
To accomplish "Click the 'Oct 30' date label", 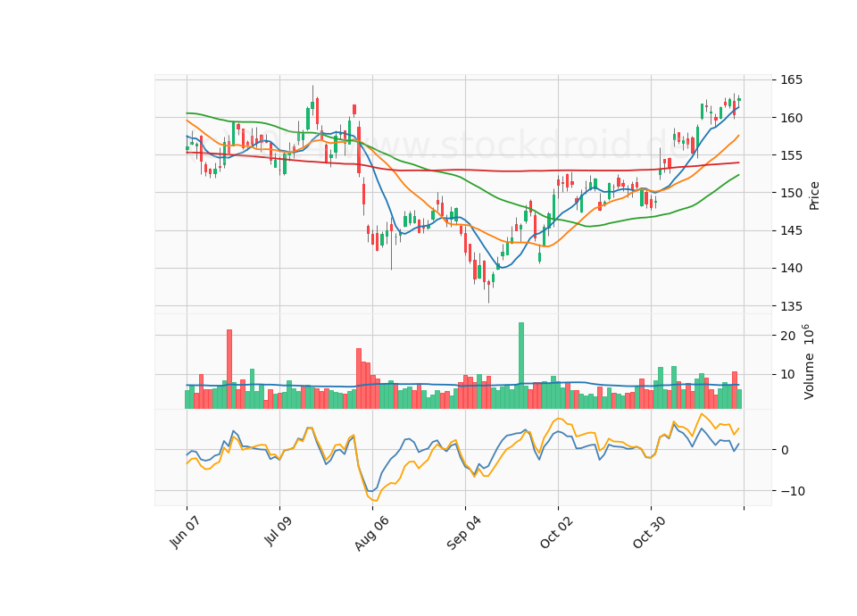I will point(650,532).
